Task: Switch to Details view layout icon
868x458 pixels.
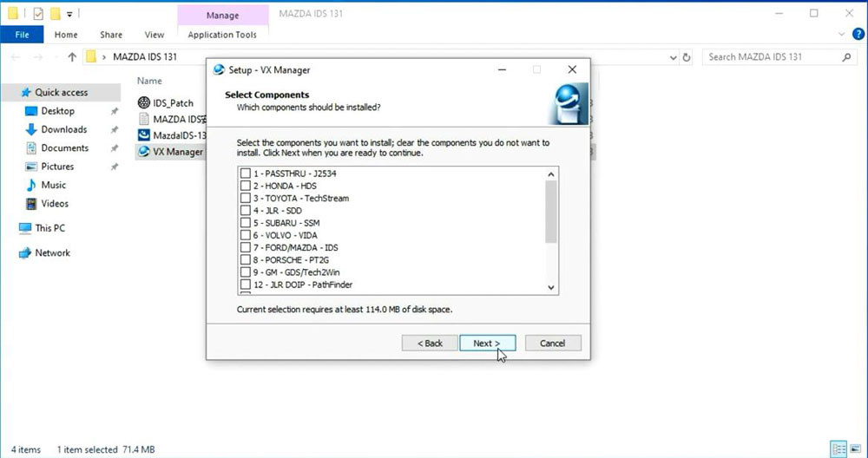Action: tap(839, 449)
